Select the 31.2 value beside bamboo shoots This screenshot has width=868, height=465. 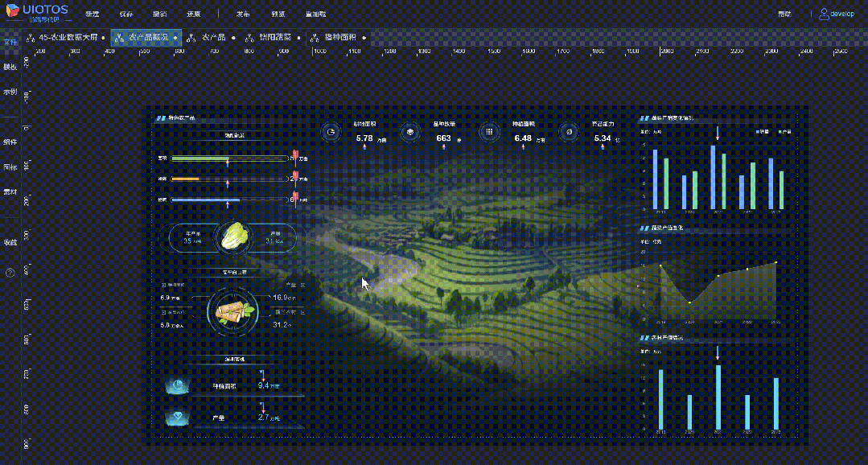point(280,324)
